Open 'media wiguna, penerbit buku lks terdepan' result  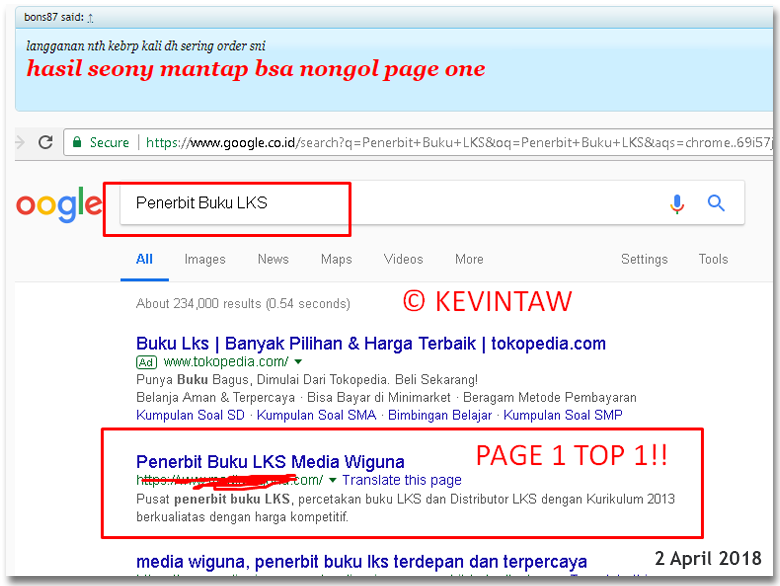[362, 562]
